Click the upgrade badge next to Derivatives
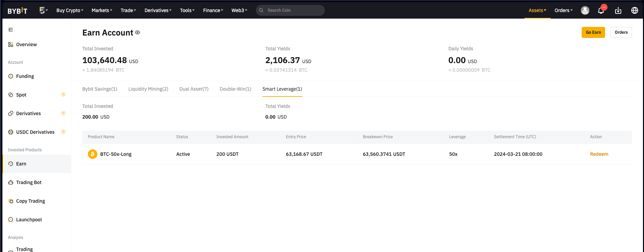Screen dimensions: 644x252 [x=63, y=113]
